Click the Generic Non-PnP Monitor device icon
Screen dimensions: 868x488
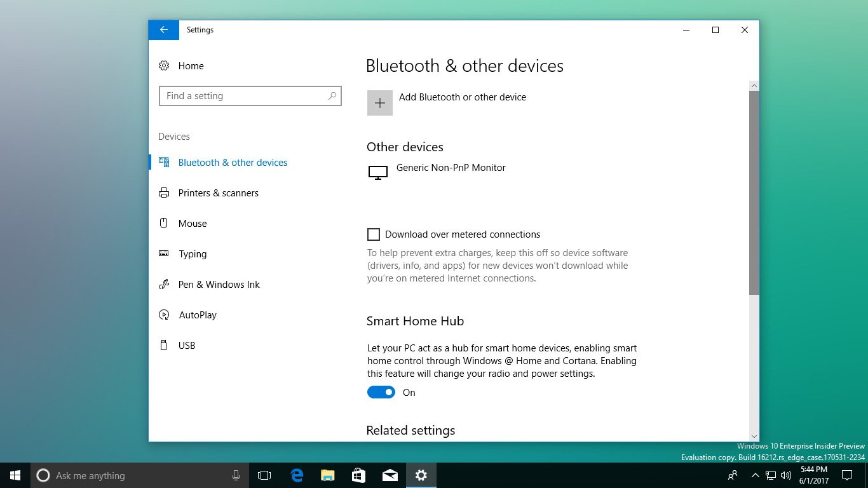[x=377, y=172]
